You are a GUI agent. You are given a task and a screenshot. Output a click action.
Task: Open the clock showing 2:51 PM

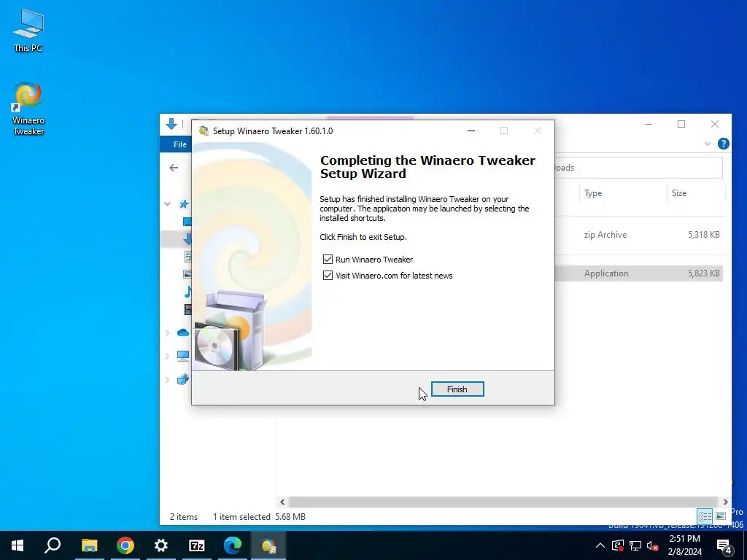click(685, 545)
